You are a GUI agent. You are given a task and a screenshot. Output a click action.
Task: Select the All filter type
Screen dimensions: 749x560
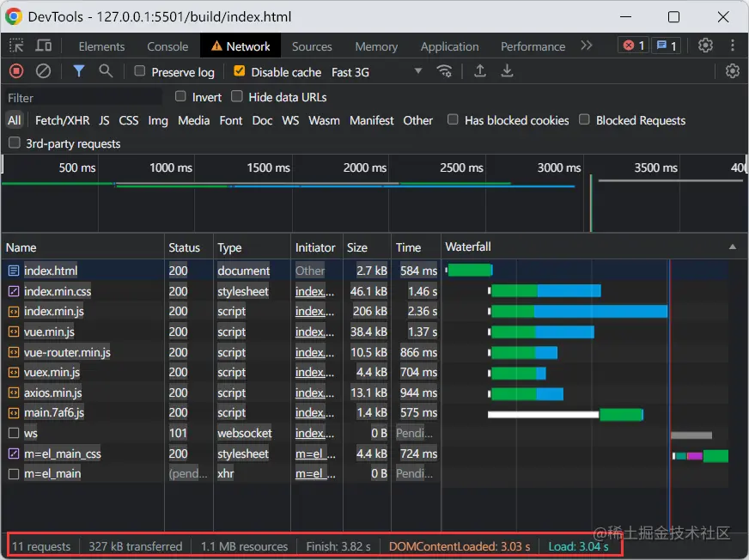[15, 120]
